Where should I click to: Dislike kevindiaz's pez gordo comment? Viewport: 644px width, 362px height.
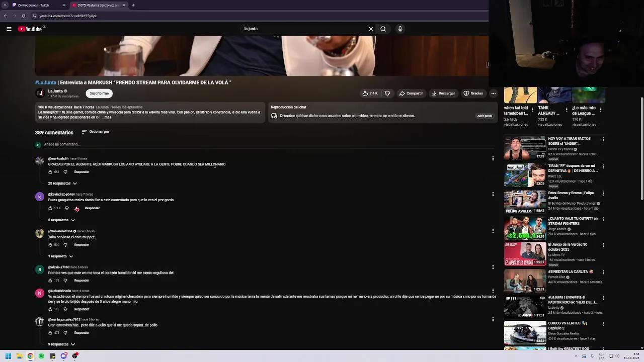(x=67, y=208)
